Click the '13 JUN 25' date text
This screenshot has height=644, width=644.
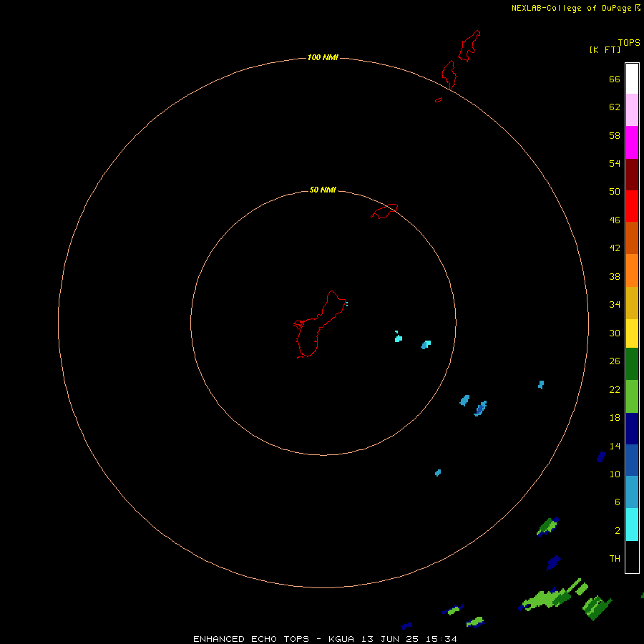390,639
